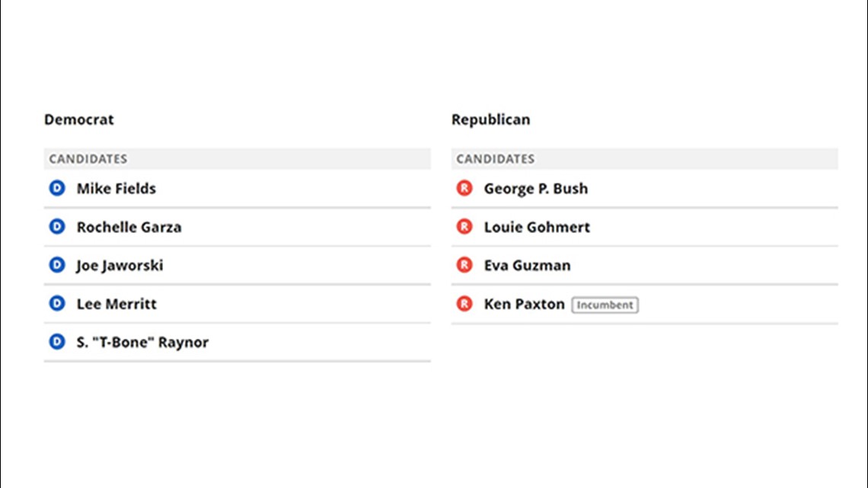The image size is (868, 488).
Task: Open Eva Guzman's candidate entry
Action: [x=527, y=266]
